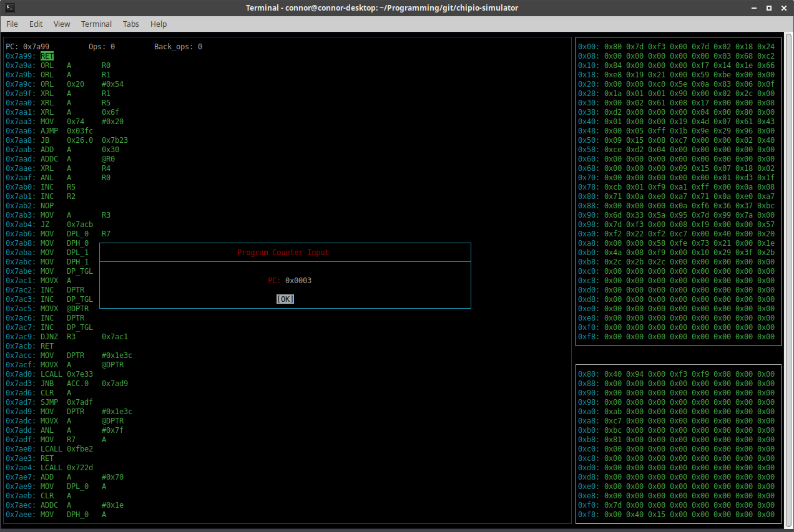Click the PC value 0x0003 input field
The height and width of the screenshot is (532, 794).
[x=298, y=281]
